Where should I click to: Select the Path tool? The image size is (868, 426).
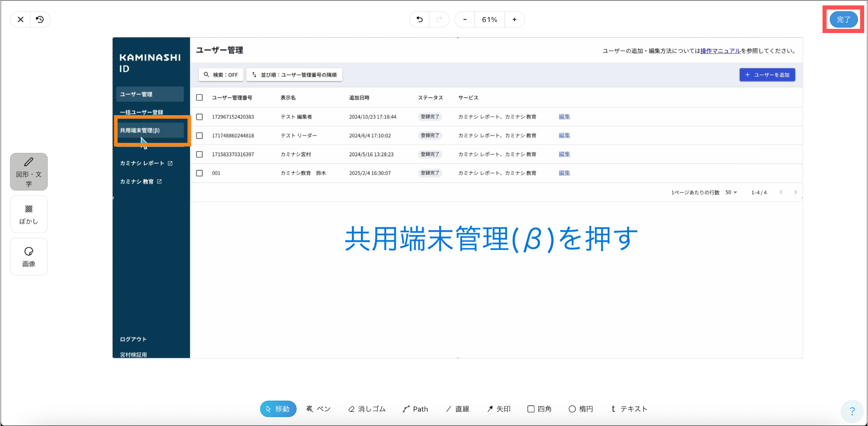[x=415, y=409]
